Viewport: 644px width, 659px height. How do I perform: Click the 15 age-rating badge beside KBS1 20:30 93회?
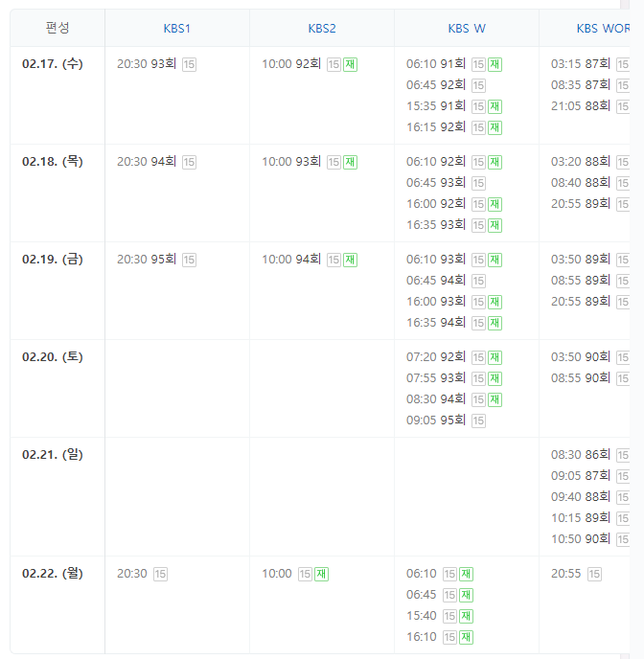click(x=189, y=64)
